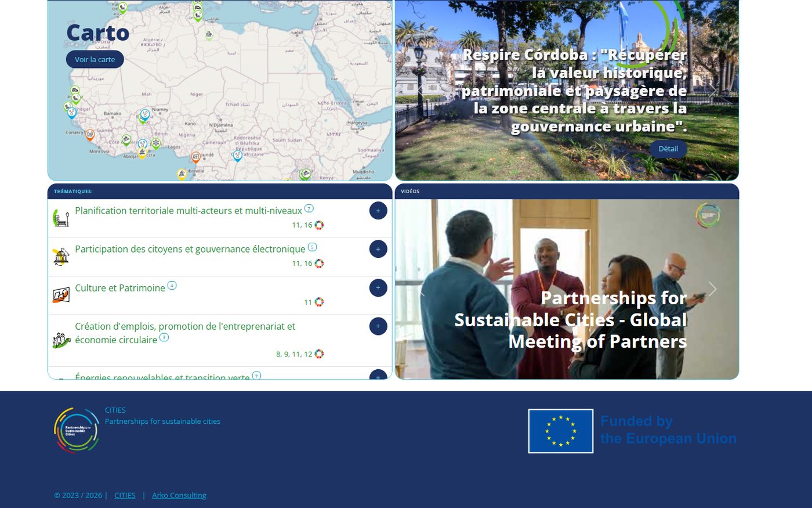Click the workers icon beside Création d'emplois
The image size is (812, 508).
(x=61, y=340)
